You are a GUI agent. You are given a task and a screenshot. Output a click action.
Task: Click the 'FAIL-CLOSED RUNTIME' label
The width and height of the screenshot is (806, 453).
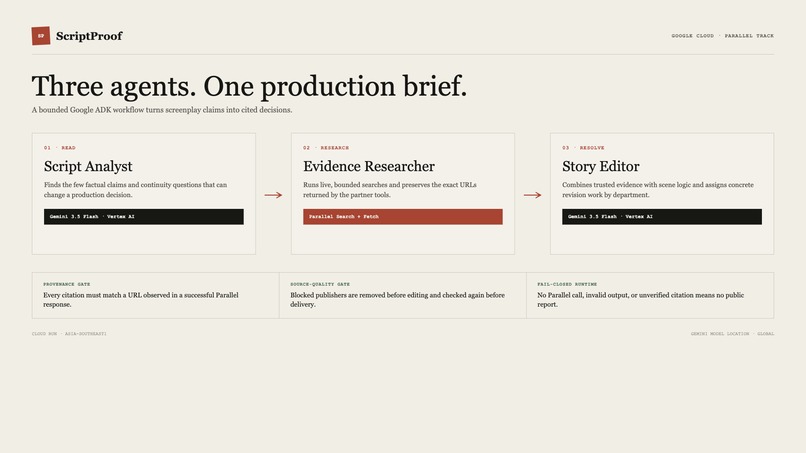pos(567,284)
